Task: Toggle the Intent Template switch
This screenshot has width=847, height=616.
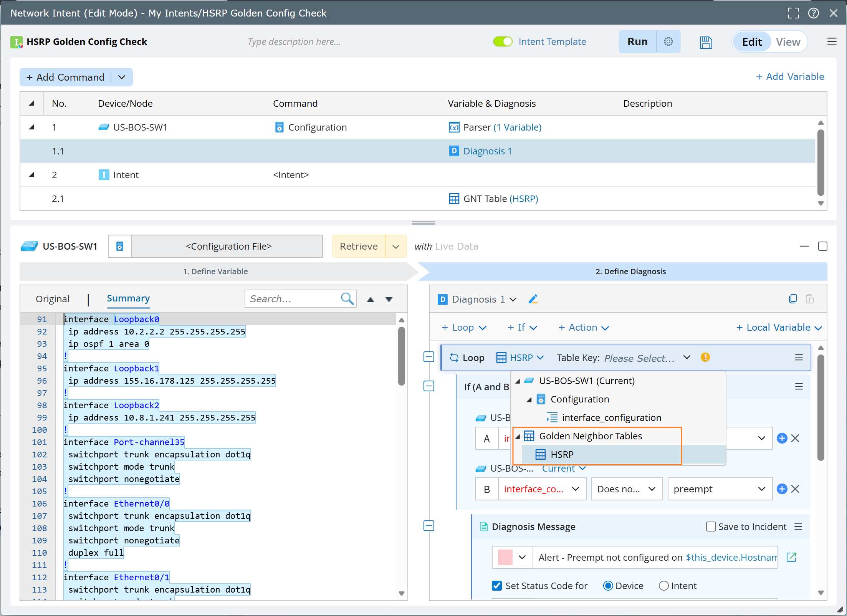Action: [x=503, y=41]
